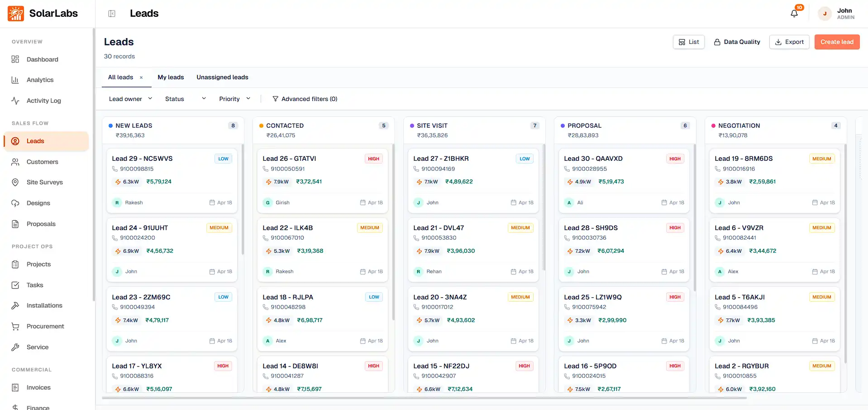Open Site Surveys from the sidebar
Viewport: 868px width, 410px height.
pos(44,182)
